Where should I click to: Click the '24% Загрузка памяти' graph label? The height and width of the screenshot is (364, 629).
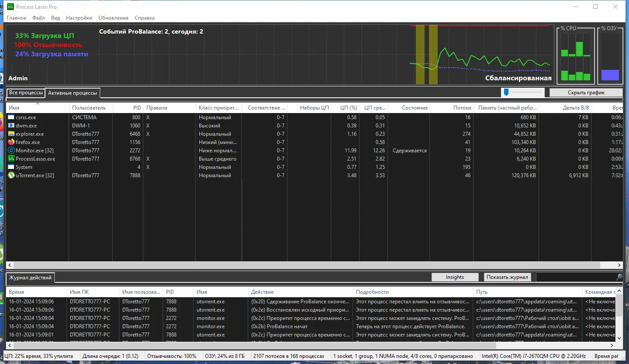(x=52, y=54)
